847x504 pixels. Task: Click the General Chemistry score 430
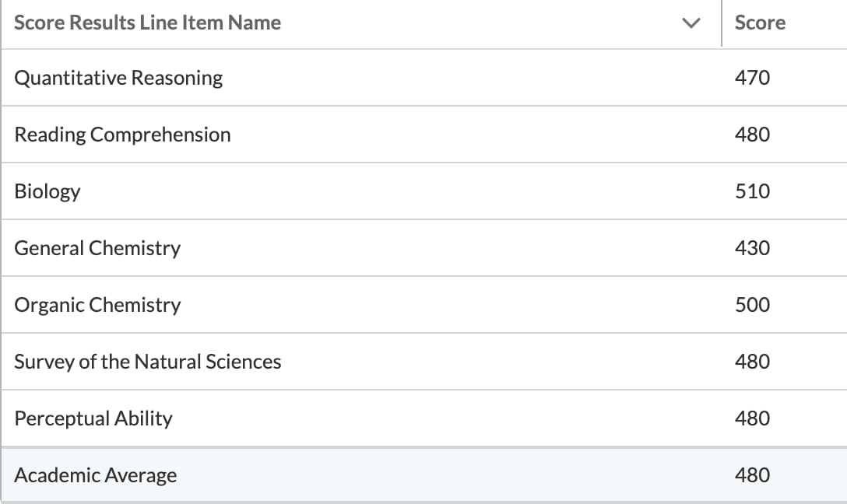click(x=752, y=248)
